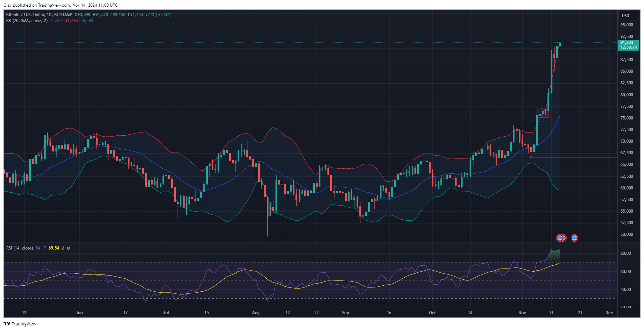644x330 pixels.
Task: Click the 92,500 price axis label
Action: pos(627,37)
